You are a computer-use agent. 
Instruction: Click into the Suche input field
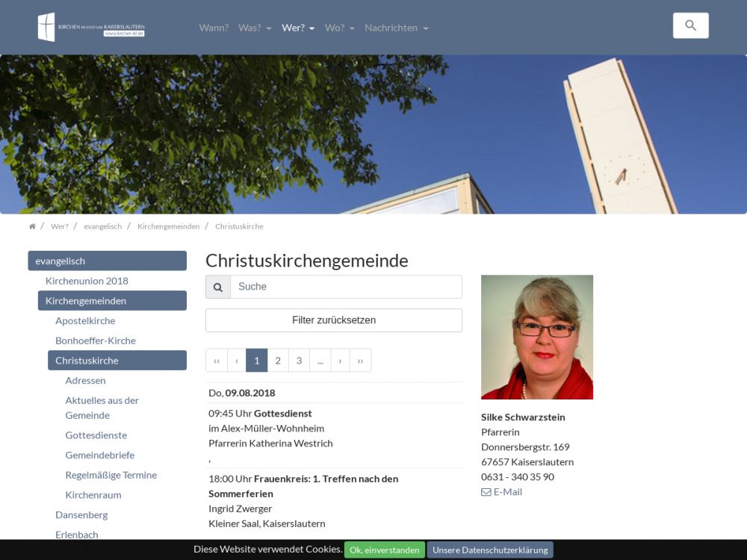click(345, 287)
